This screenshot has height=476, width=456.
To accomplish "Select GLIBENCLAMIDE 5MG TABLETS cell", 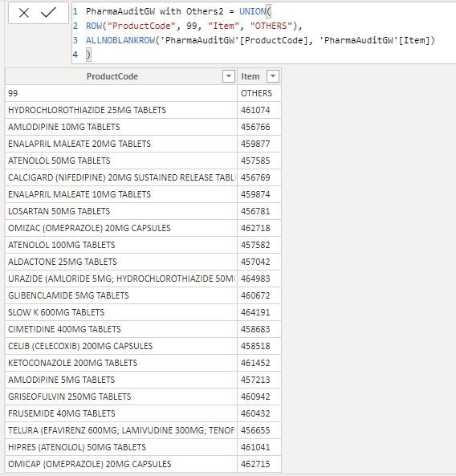I will 121,295.
